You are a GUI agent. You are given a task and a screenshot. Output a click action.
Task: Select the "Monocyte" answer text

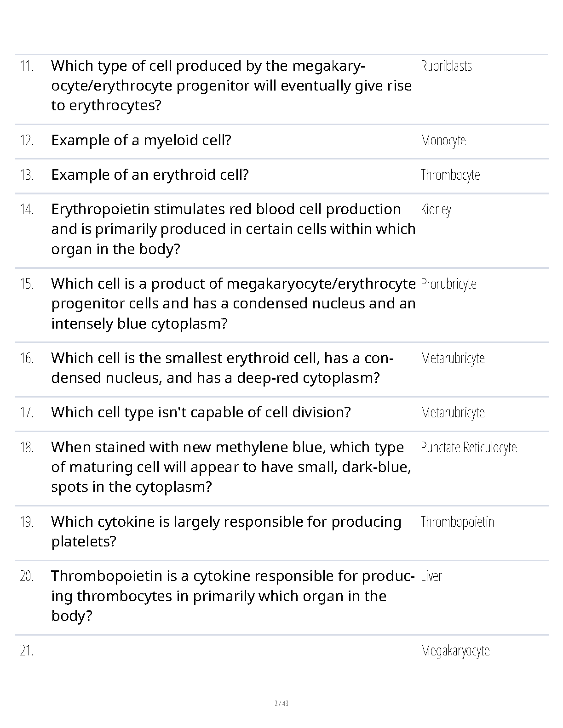tap(443, 141)
